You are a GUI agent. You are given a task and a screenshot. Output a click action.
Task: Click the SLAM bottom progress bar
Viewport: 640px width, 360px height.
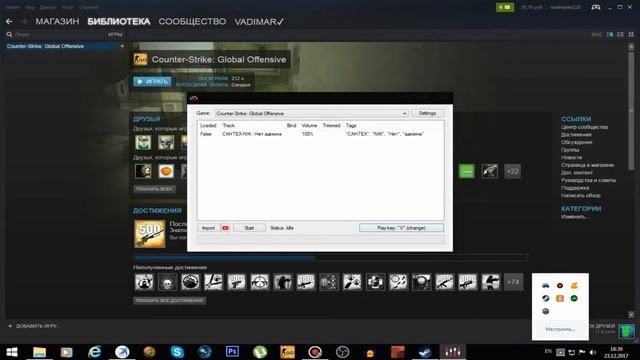click(x=320, y=240)
